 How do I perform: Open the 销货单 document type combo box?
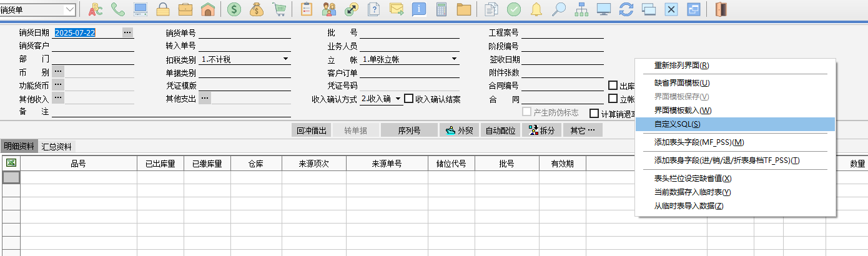pyautogui.click(x=70, y=9)
